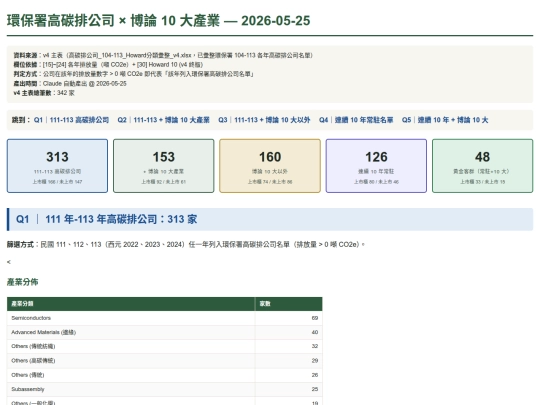Click the summary card showing 153
Image resolution: width=540 pixels, height=405 pixels.
point(164,166)
